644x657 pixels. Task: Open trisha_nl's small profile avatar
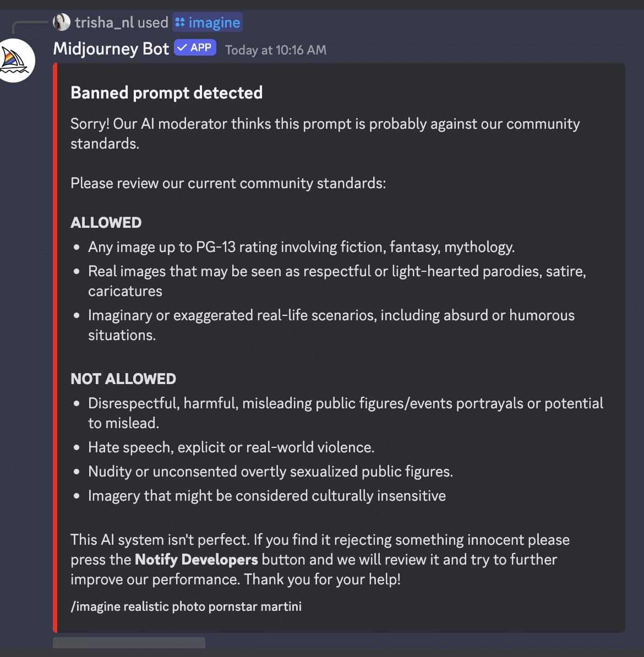(62, 22)
